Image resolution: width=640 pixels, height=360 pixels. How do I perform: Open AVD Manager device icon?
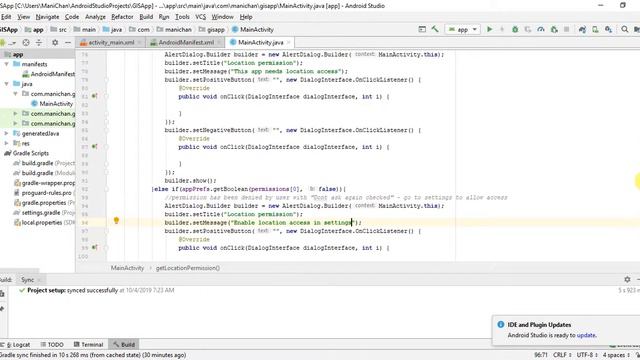(596, 29)
